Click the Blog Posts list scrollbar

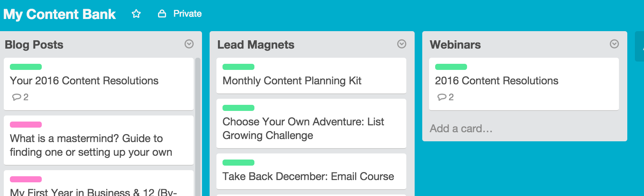(x=197, y=127)
